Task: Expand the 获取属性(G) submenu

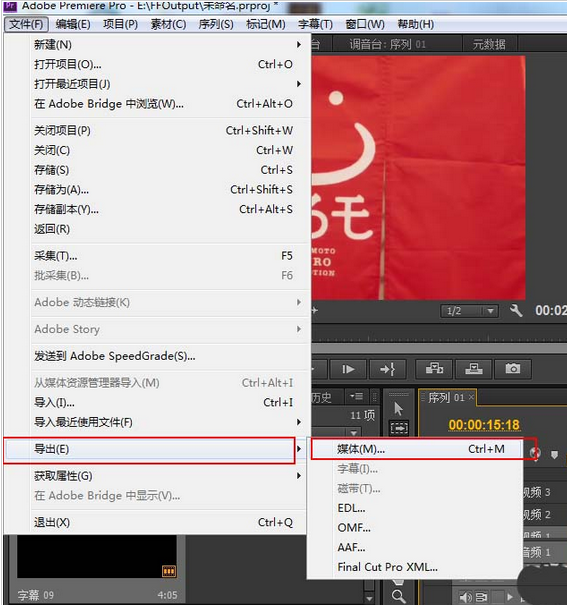Action: pos(299,476)
